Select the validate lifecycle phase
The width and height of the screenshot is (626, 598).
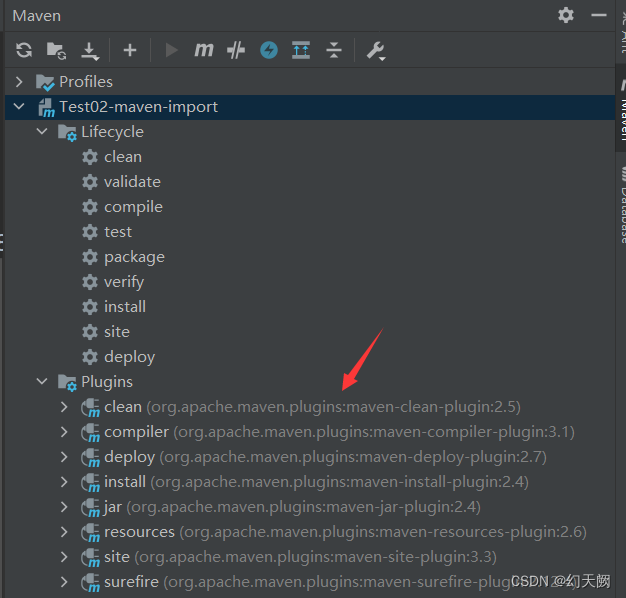[x=132, y=182]
